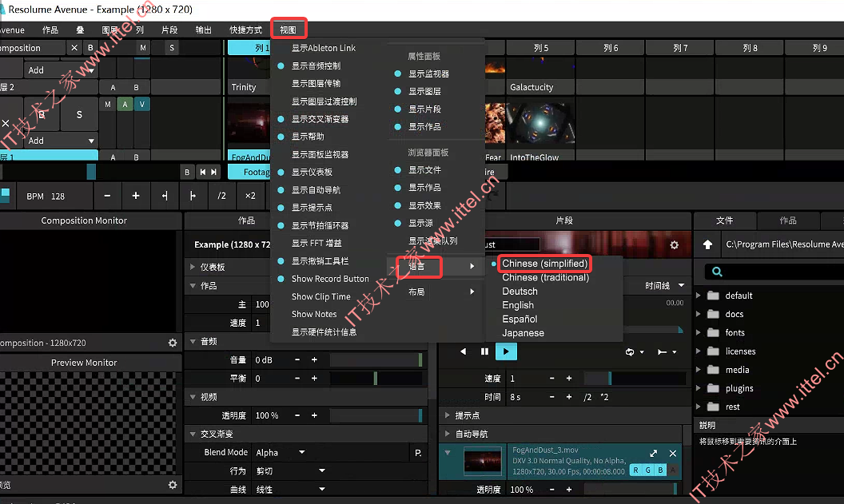Toggle layer 2 mute M button
The height and width of the screenshot is (504, 844).
pyautogui.click(x=108, y=105)
